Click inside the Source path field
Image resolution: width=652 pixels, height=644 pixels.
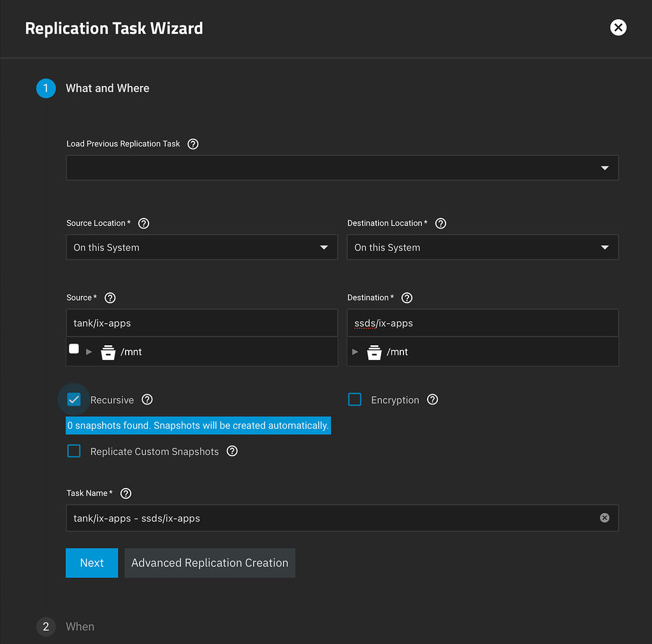coord(202,323)
